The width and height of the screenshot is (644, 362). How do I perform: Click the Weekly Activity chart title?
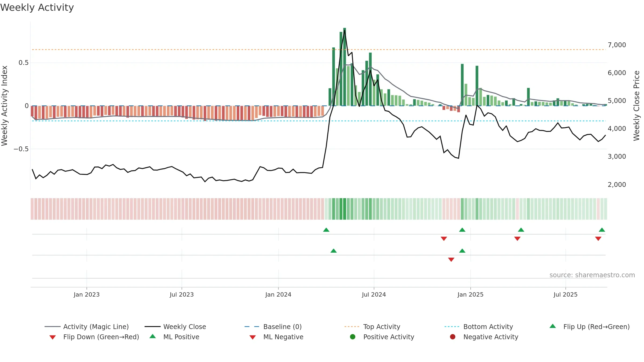(x=37, y=8)
